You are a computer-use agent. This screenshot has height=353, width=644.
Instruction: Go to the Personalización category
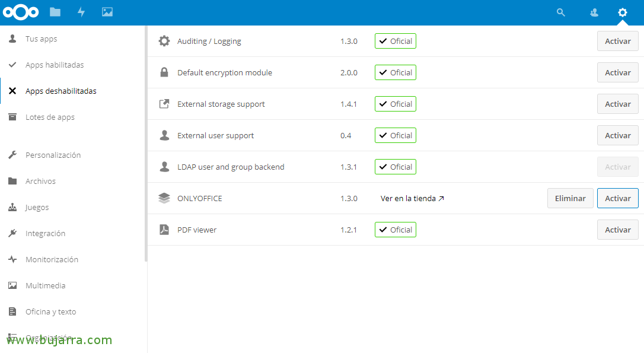(x=53, y=155)
